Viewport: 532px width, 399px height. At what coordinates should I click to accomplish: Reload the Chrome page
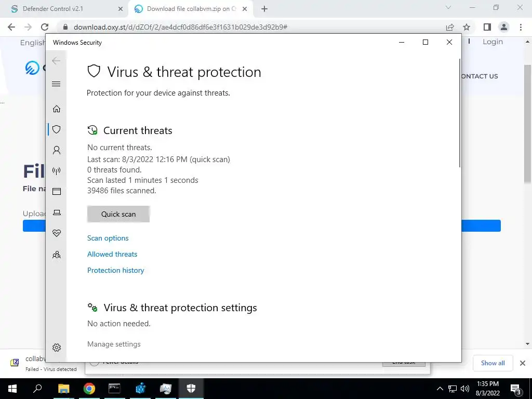(x=45, y=27)
